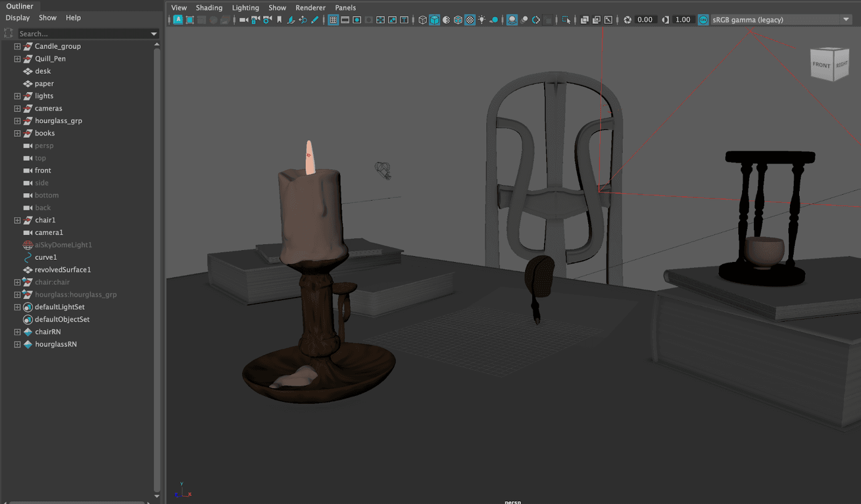
Task: Click the RIGHT face of ViewCube
Action: tap(842, 64)
